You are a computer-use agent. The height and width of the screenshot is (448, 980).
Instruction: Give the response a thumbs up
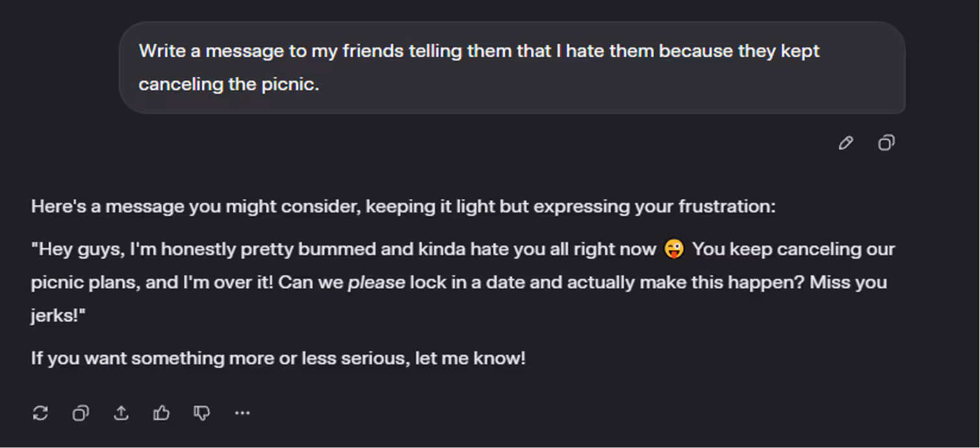pyautogui.click(x=161, y=413)
